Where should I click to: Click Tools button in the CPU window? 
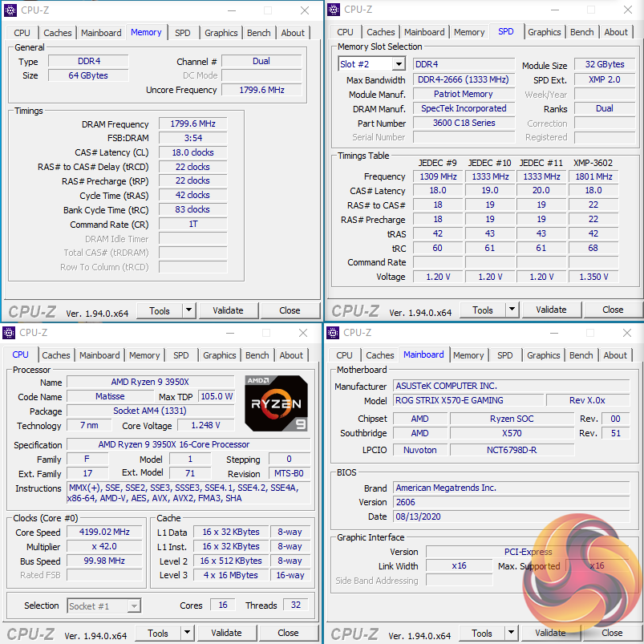click(158, 633)
